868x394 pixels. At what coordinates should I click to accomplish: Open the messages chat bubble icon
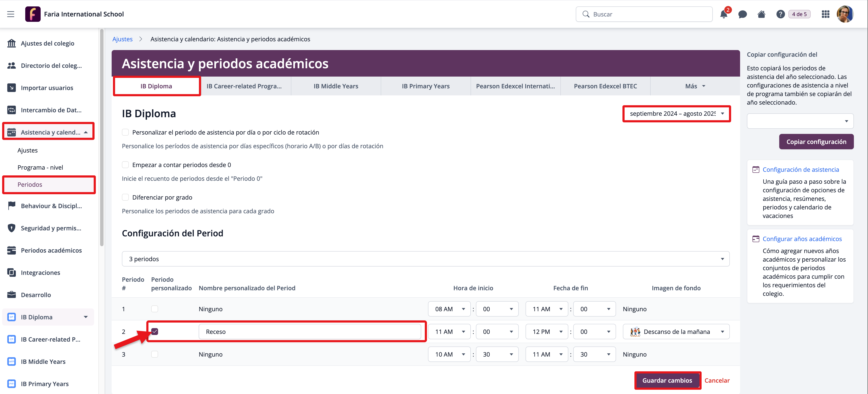tap(742, 14)
